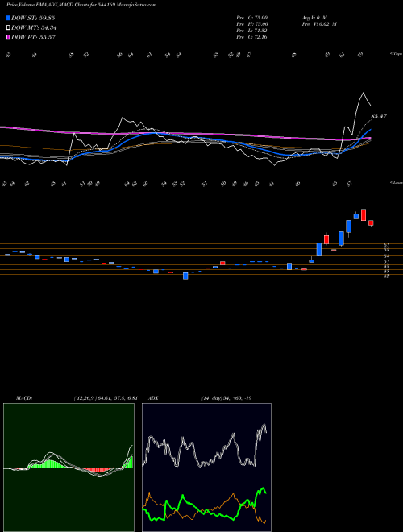Click the green MACD histogram panel
The width and height of the screenshot is (403, 532).
[x=69, y=468]
